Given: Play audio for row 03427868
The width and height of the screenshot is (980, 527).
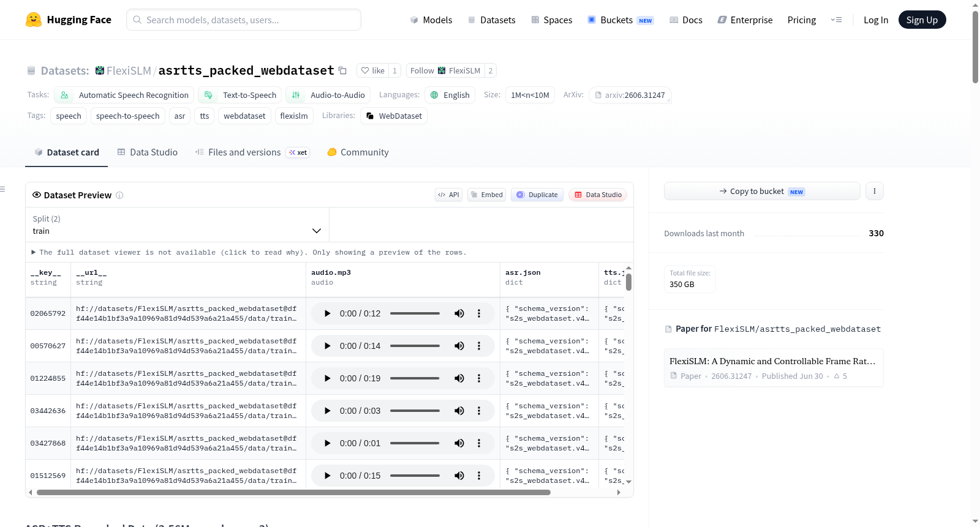Looking at the screenshot, I should (x=327, y=443).
